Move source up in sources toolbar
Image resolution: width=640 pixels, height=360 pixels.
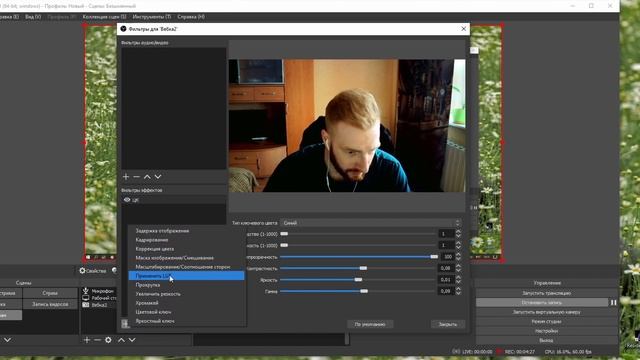(x=121, y=340)
